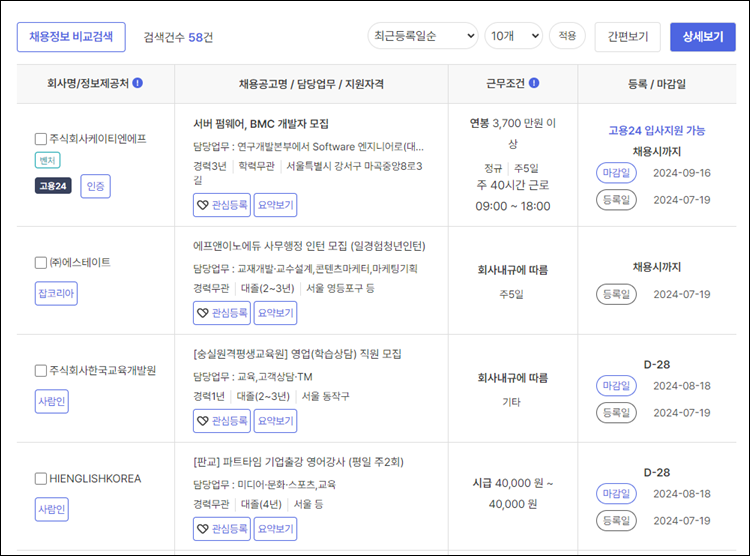Click info icon next to 회사명/정보제공처 header
The height and width of the screenshot is (556, 750).
[x=138, y=83]
